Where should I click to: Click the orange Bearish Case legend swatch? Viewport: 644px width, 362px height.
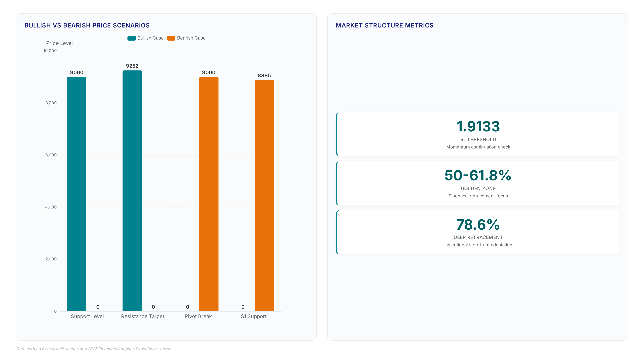(x=171, y=38)
